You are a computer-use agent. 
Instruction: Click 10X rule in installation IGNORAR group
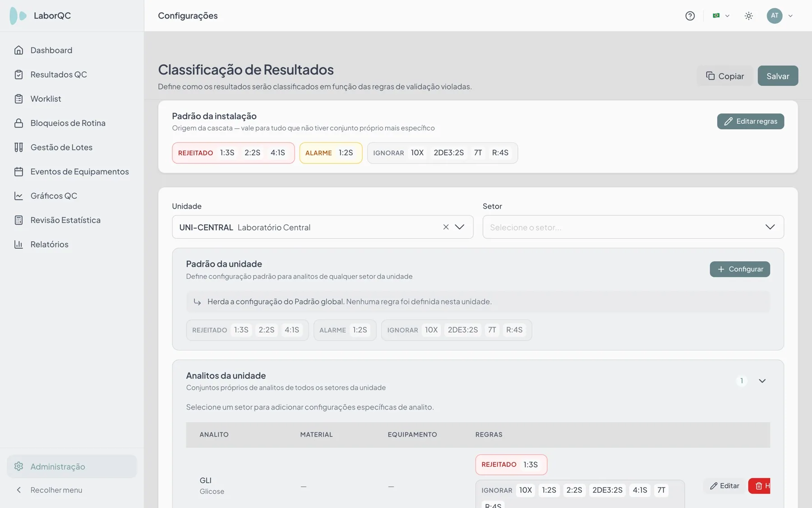point(417,153)
